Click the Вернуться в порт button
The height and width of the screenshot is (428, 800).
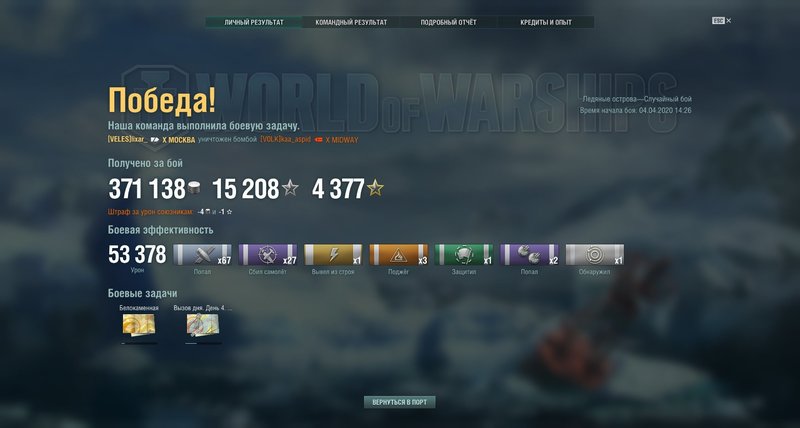click(399, 402)
